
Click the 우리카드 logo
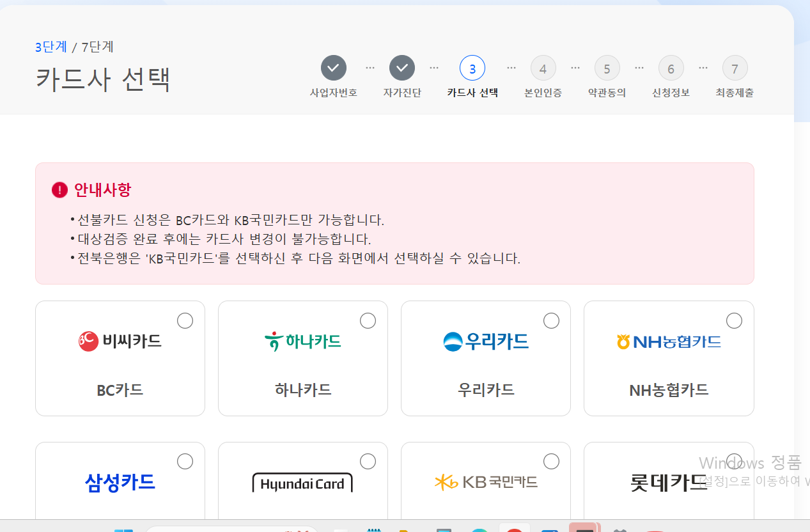pyautogui.click(x=486, y=341)
